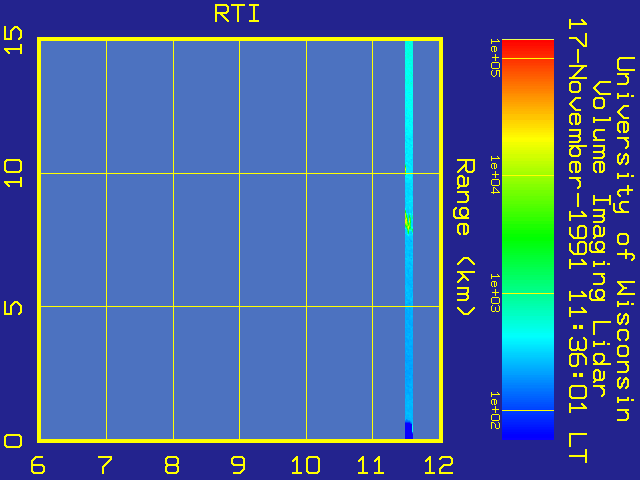The image size is (640, 480).
Task: Click the dark blue base of the data strip
Action: [409, 431]
